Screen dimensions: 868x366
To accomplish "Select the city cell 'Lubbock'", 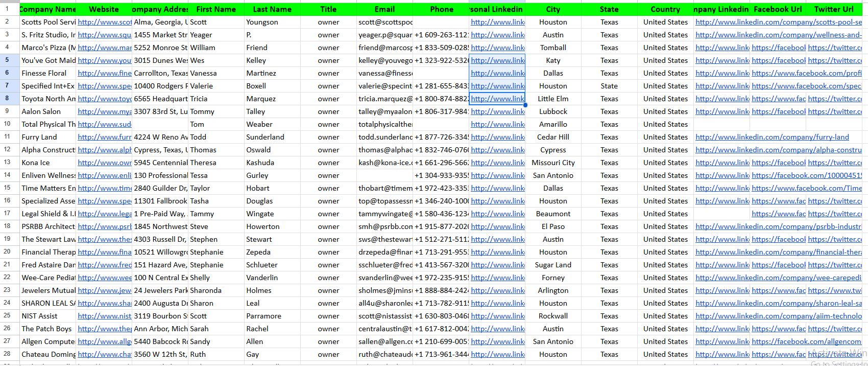I will point(553,111).
